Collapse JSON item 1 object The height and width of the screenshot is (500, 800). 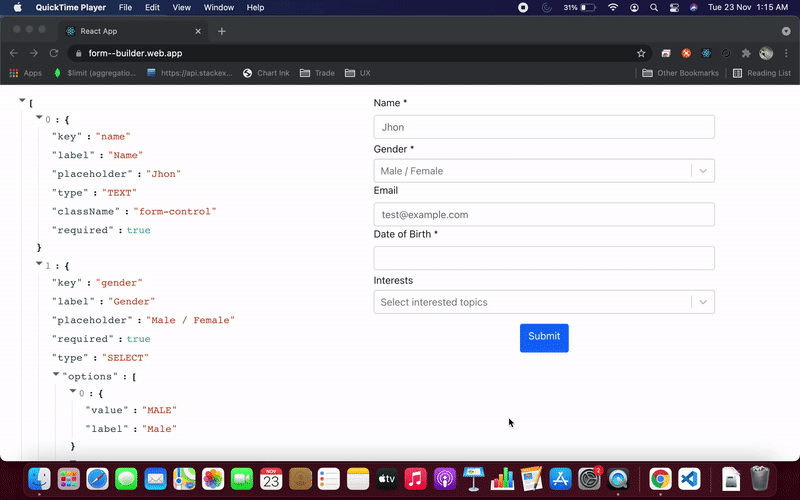(x=39, y=264)
